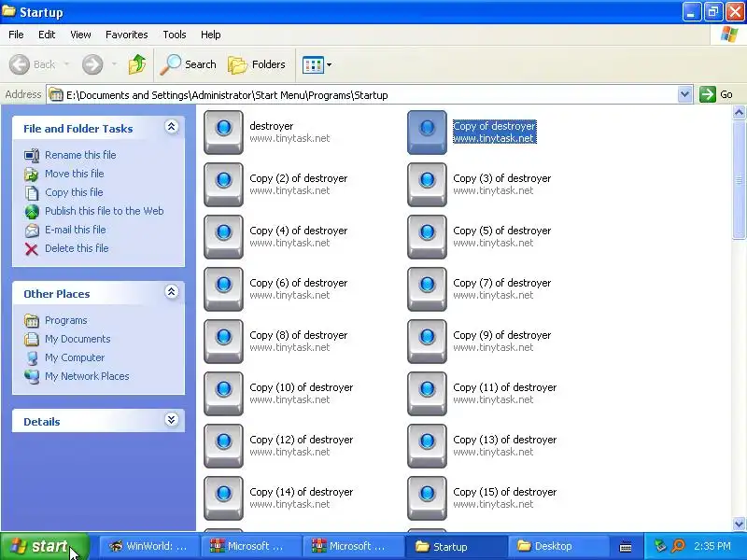This screenshot has height=560, width=747.
Task: Click the vertical scrollbar thumb
Action: pos(739,179)
